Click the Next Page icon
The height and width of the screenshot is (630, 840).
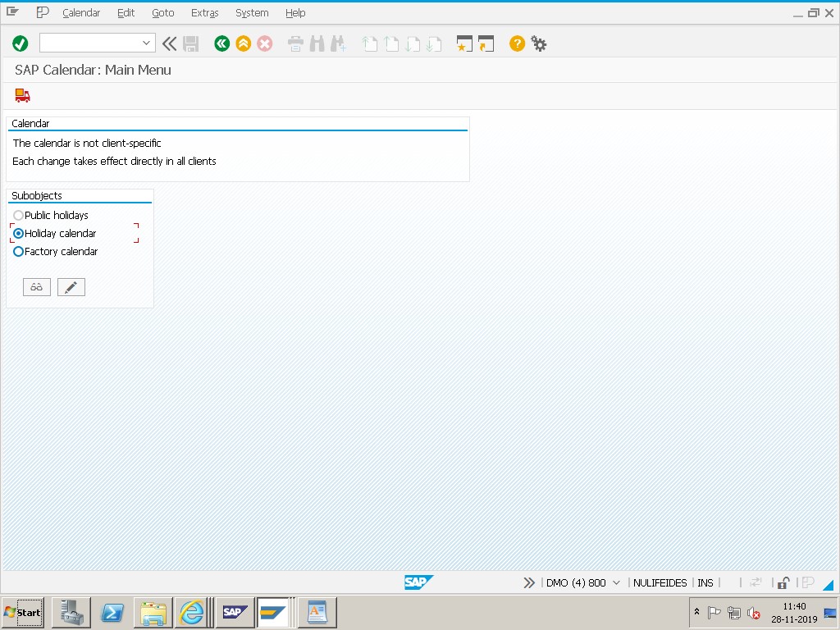413,43
